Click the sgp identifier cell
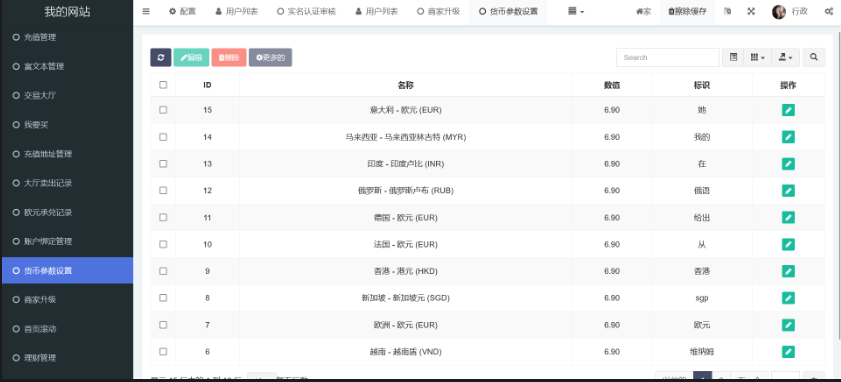The width and height of the screenshot is (841, 382). pos(702,298)
